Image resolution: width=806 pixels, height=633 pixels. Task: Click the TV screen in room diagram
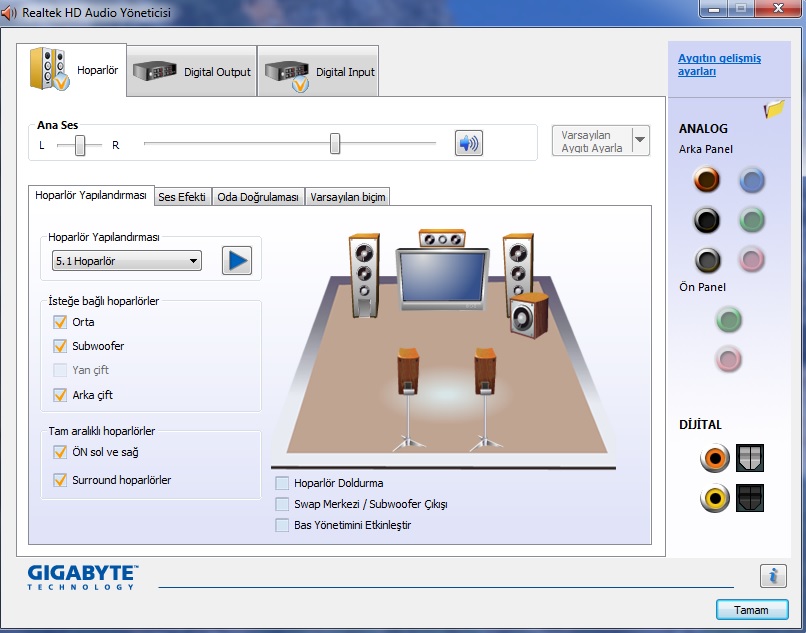click(x=443, y=278)
